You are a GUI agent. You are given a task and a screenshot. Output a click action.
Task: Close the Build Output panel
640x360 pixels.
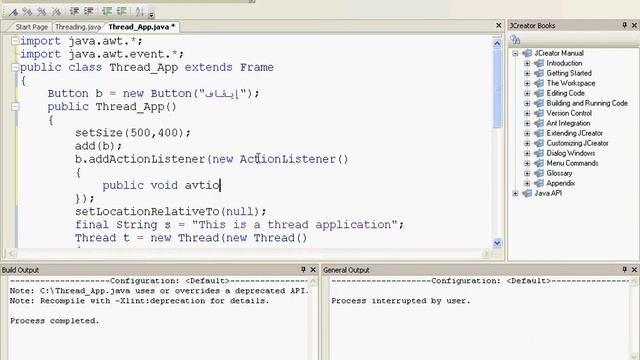(313, 269)
